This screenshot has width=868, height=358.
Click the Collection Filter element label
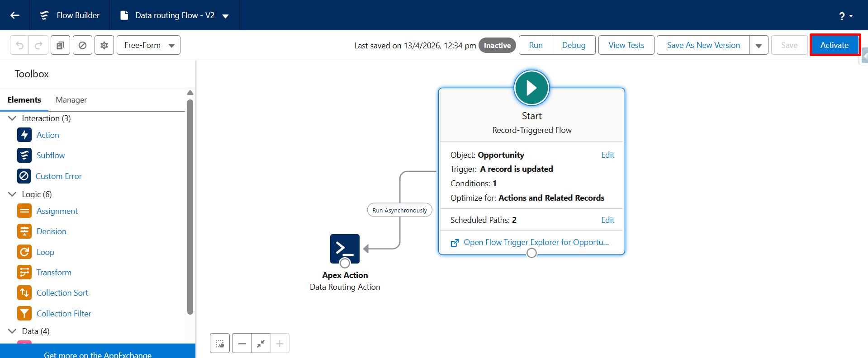[x=64, y=314]
